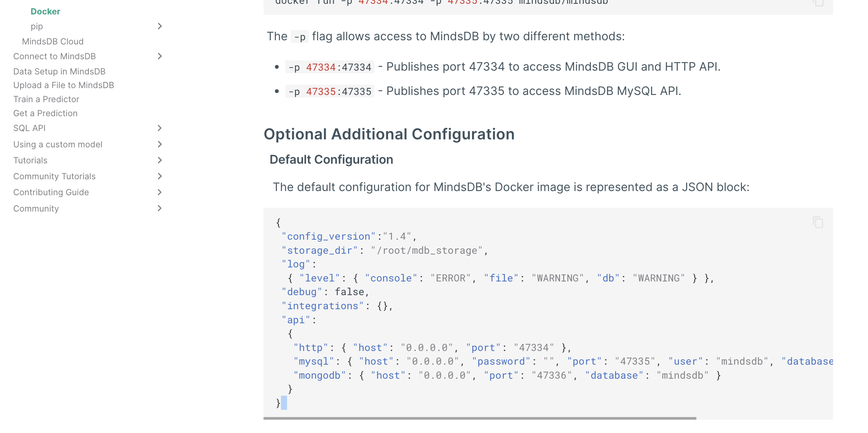Open Using a custom model section

[58, 144]
